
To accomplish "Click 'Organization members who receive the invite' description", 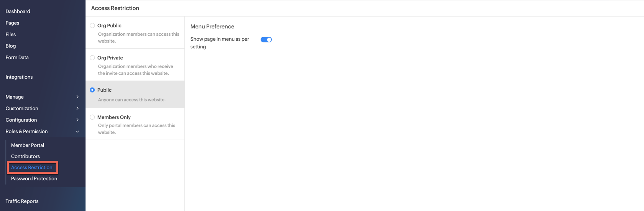I will point(135,70).
